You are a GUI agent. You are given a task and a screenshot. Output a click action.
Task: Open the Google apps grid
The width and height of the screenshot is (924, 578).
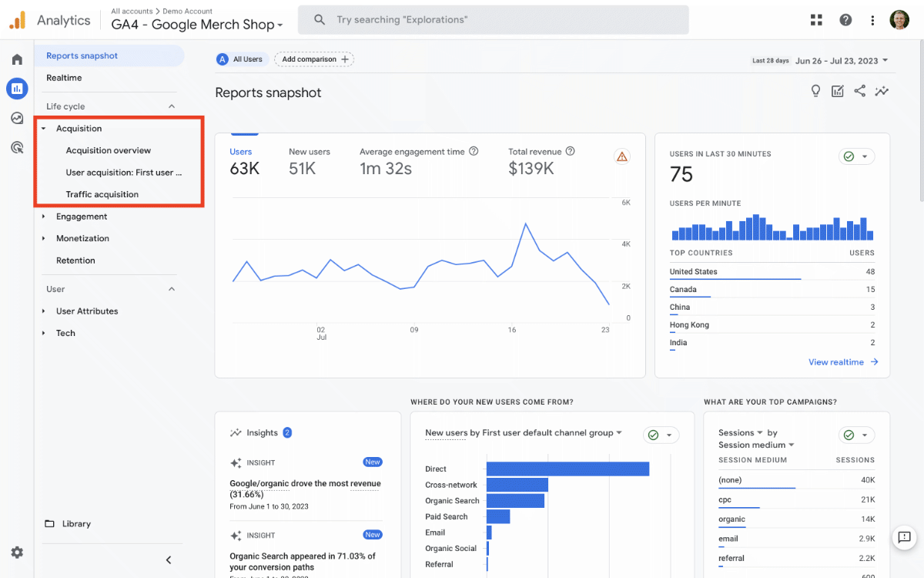click(816, 19)
